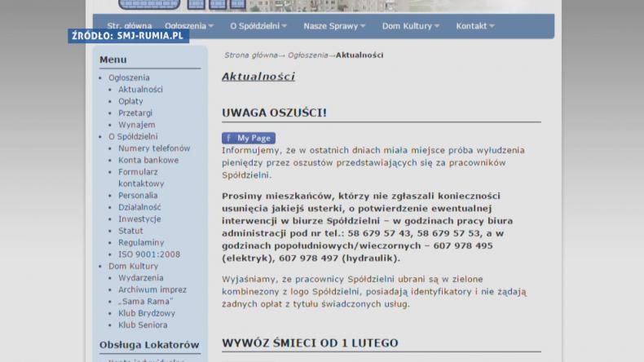
Task: Click the Obsługa Lokatorów sidebar heading
Action: pyautogui.click(x=149, y=345)
